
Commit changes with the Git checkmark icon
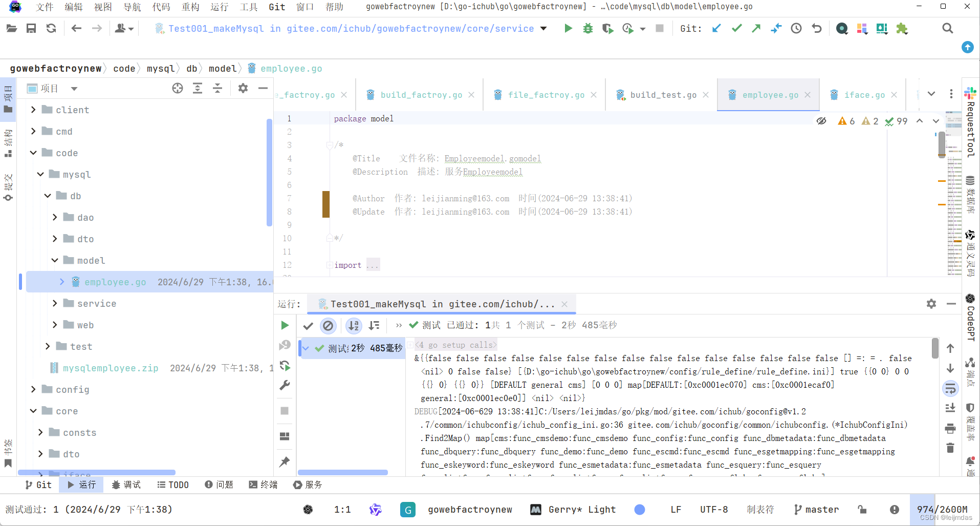(x=737, y=28)
